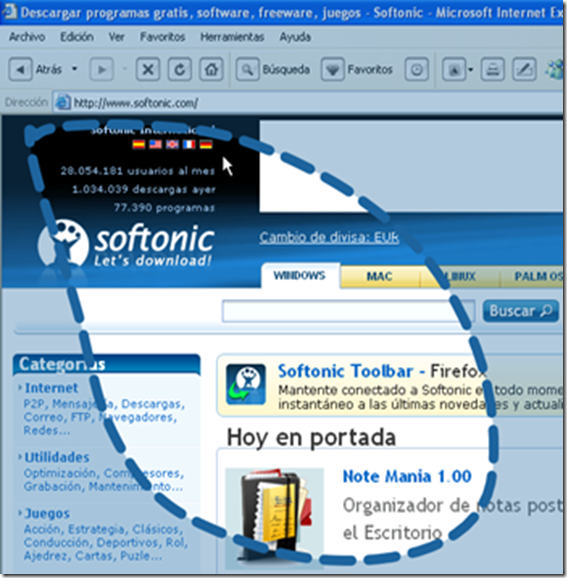This screenshot has height=578, width=567.
Task: Click Descargas subcategory link
Action: 152,404
